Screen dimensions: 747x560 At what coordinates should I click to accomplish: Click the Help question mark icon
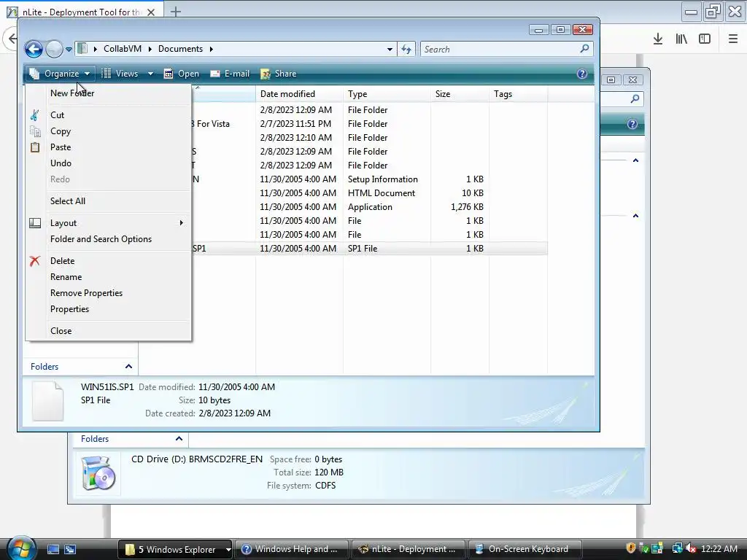tap(581, 74)
